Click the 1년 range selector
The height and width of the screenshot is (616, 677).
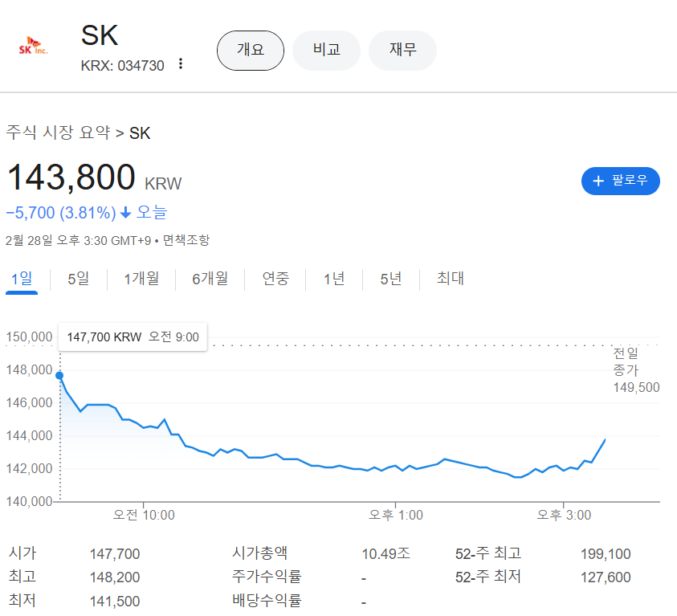334,279
